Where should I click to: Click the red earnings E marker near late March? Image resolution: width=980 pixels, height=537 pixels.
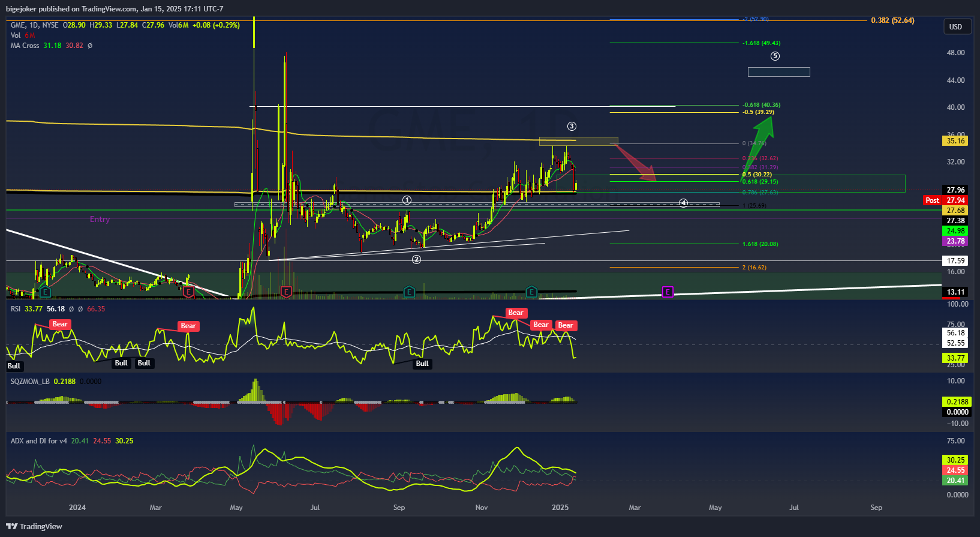click(188, 292)
